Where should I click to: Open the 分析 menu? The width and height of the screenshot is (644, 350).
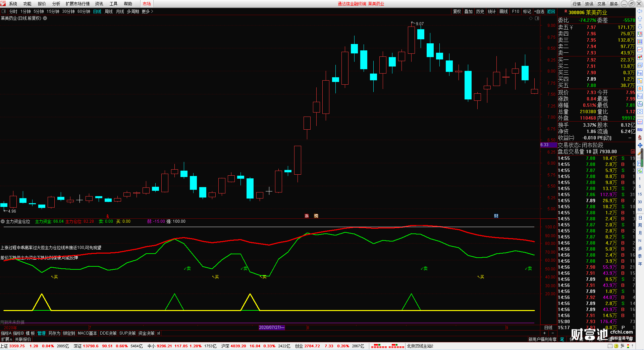click(x=56, y=4)
